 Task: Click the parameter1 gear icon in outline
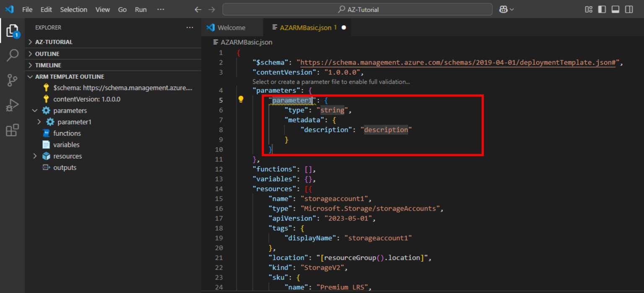click(x=50, y=122)
